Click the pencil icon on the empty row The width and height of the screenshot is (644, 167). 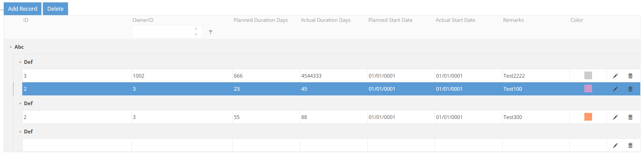tap(615, 145)
